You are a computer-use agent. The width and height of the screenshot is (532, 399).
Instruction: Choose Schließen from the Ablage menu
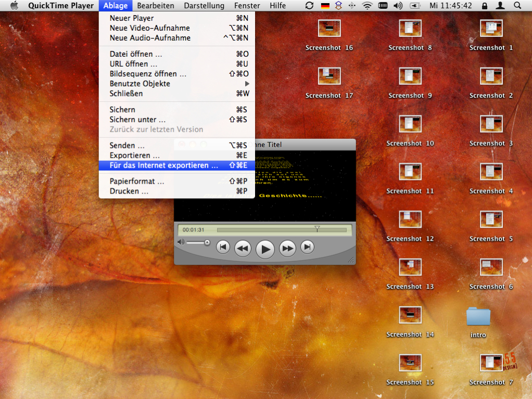177,93
